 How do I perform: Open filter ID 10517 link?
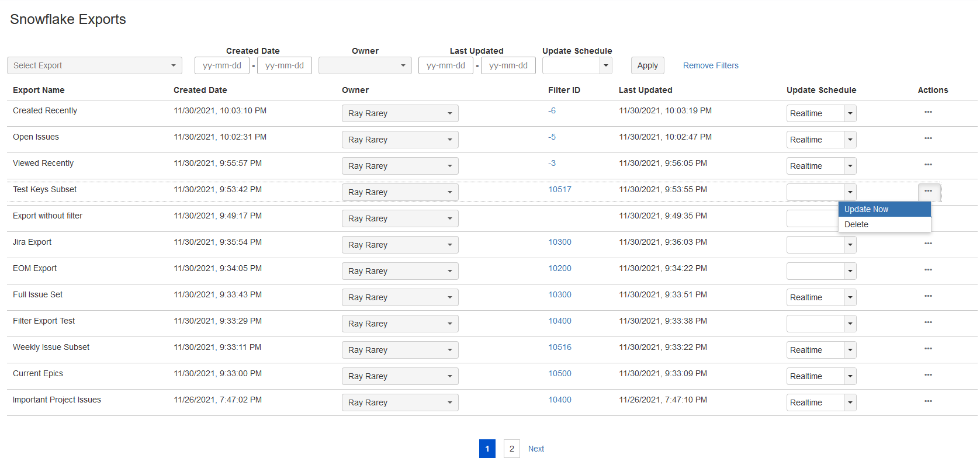point(559,189)
